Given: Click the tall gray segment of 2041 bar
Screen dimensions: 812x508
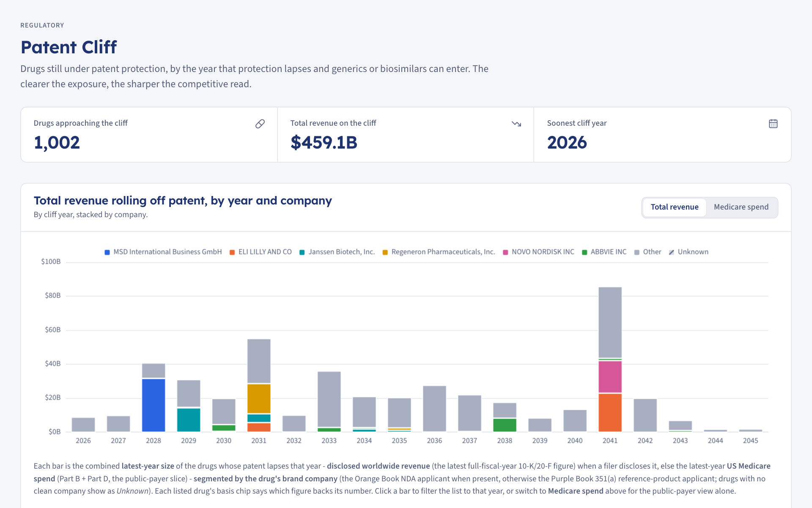Looking at the screenshot, I should 610,323.
